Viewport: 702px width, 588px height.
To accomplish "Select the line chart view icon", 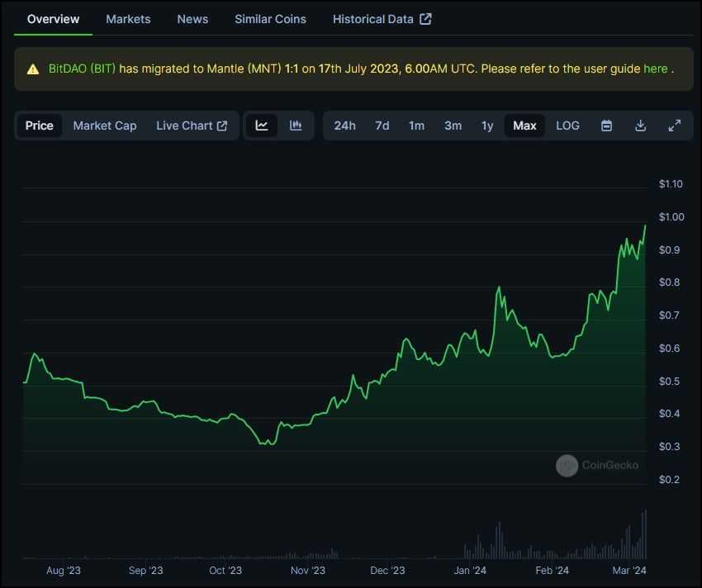I will pos(262,125).
